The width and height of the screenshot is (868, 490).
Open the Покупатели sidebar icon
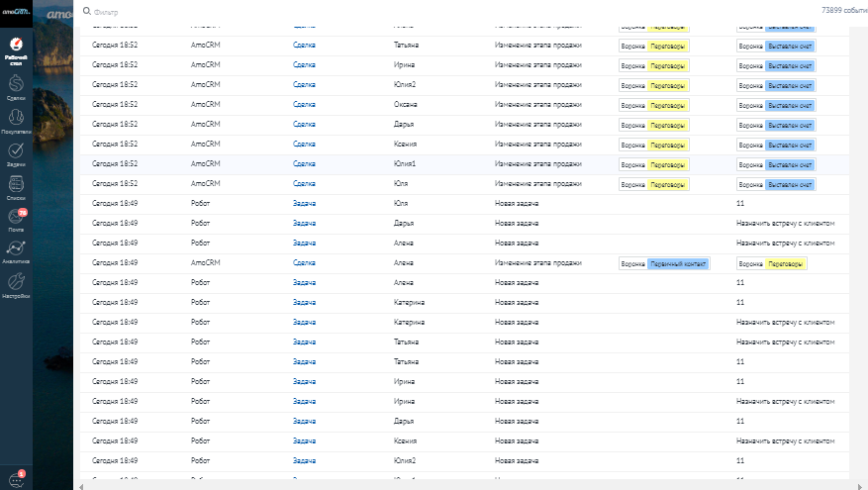coord(16,120)
